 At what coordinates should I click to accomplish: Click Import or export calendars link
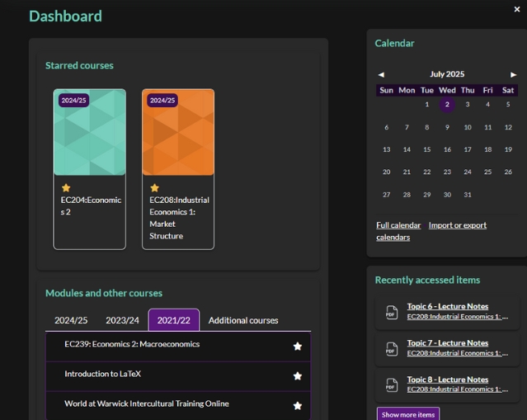coord(457,225)
